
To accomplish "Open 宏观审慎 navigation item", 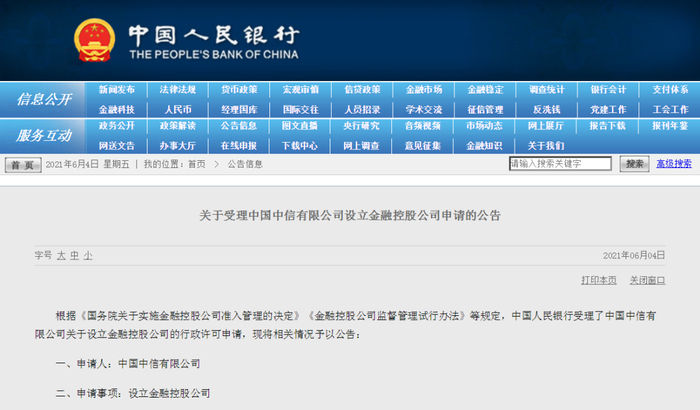I will [300, 90].
